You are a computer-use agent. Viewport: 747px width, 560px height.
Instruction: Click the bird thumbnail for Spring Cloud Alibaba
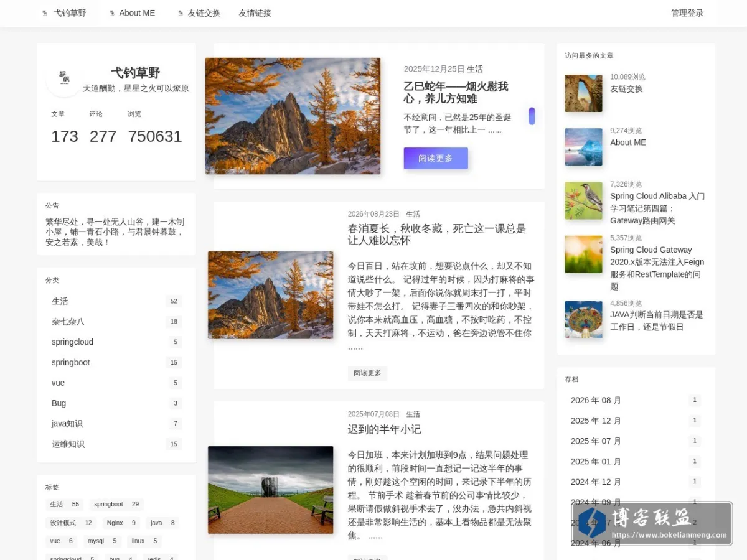pos(583,200)
